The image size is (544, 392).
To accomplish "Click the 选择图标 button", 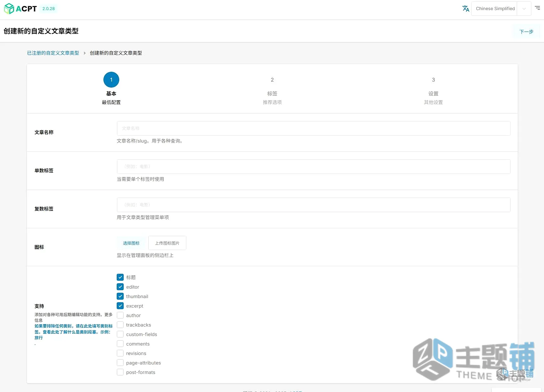I will point(131,243).
